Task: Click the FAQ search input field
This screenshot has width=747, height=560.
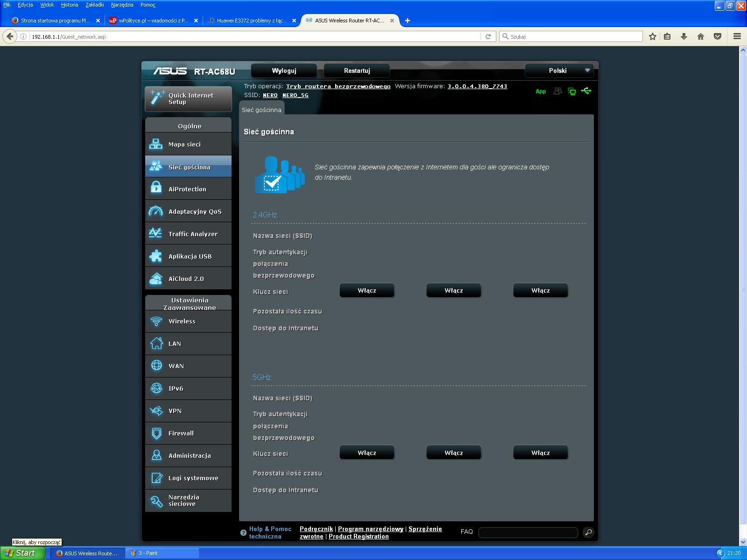Action: click(x=528, y=532)
